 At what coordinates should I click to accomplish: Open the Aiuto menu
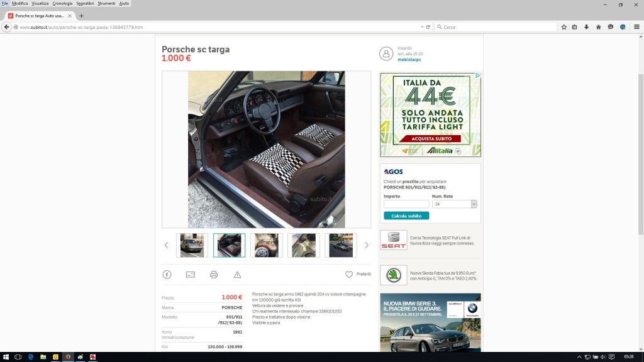coord(124,3)
